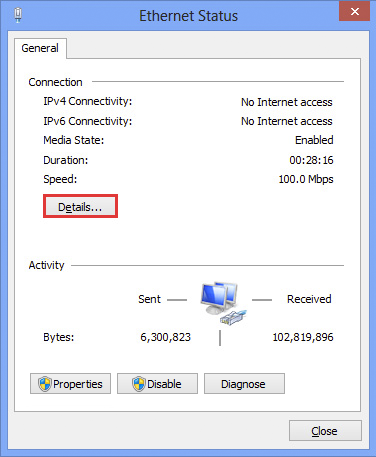Open adapter Properties
This screenshot has height=457, width=376.
70,384
